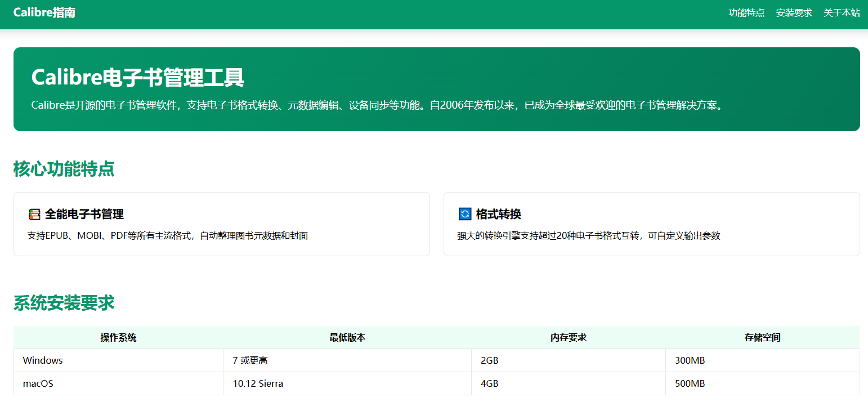Screen dimensions: 868x402
Task: Click the 格式转换 card title
Action: 499,214
